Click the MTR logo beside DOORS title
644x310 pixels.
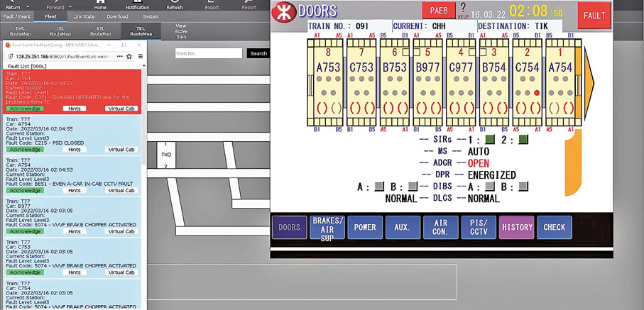283,12
